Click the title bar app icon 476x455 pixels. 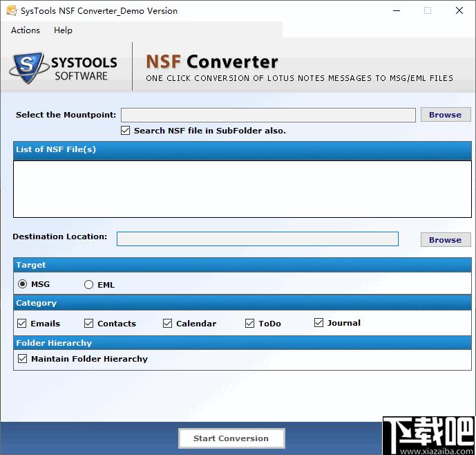[12, 10]
